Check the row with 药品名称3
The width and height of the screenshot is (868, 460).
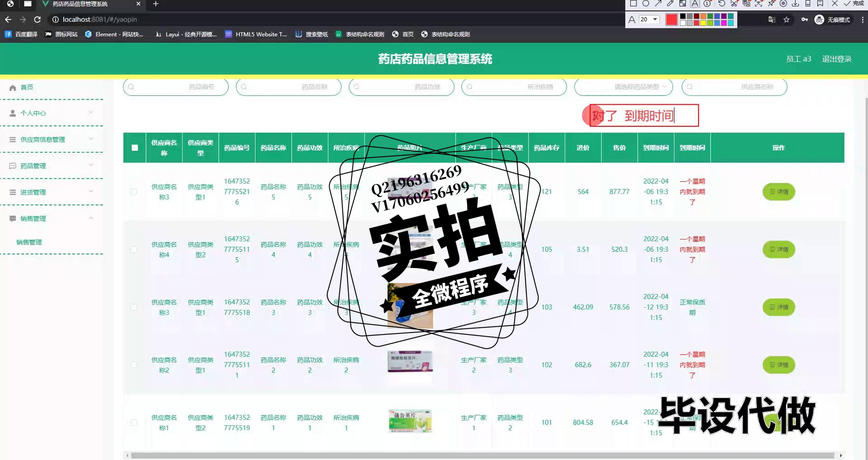(134, 307)
